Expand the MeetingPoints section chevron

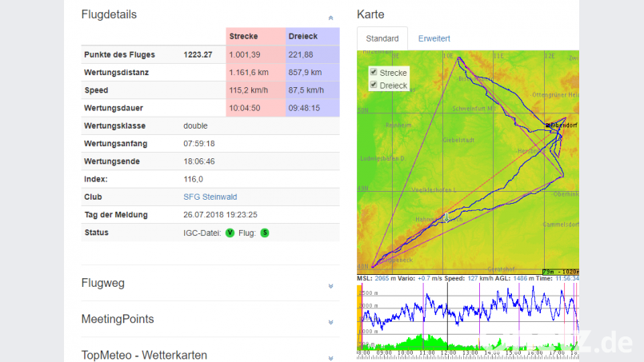pos(330,321)
